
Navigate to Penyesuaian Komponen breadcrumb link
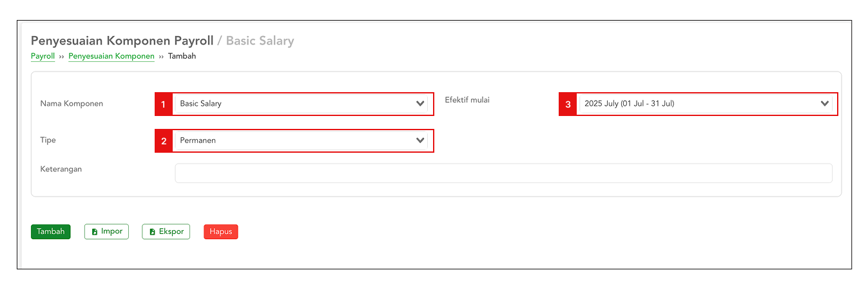coord(111,57)
